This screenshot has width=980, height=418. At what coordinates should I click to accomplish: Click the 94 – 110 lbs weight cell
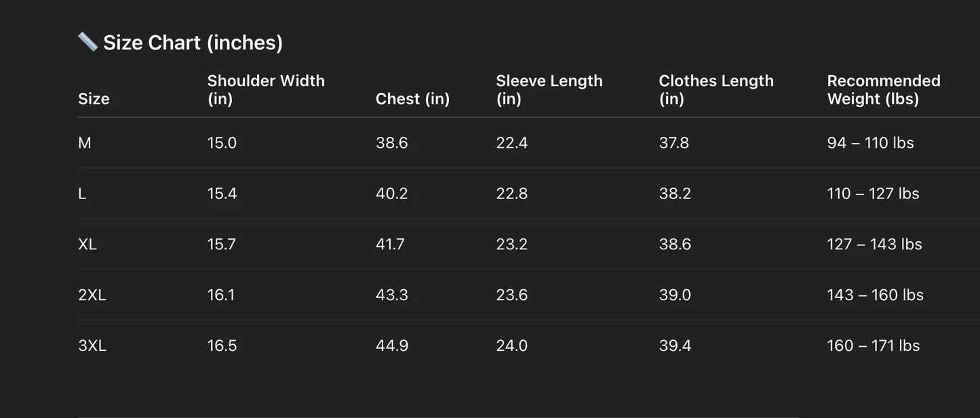tap(870, 143)
